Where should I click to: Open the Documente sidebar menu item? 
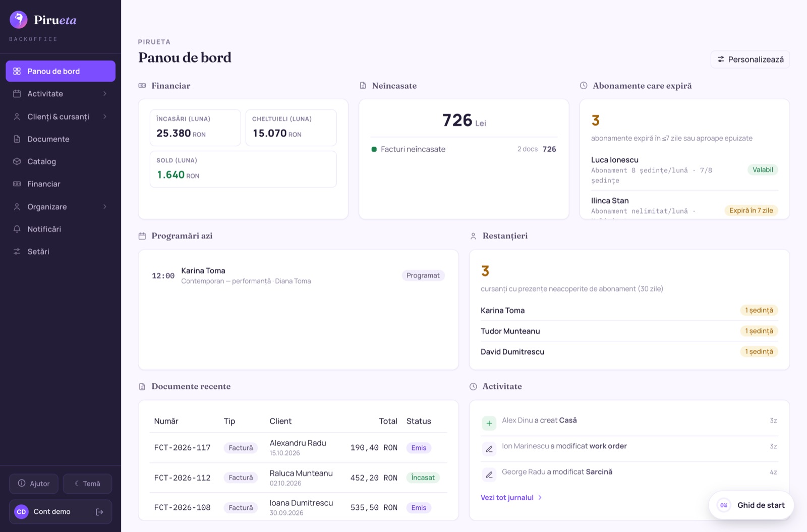(61, 139)
